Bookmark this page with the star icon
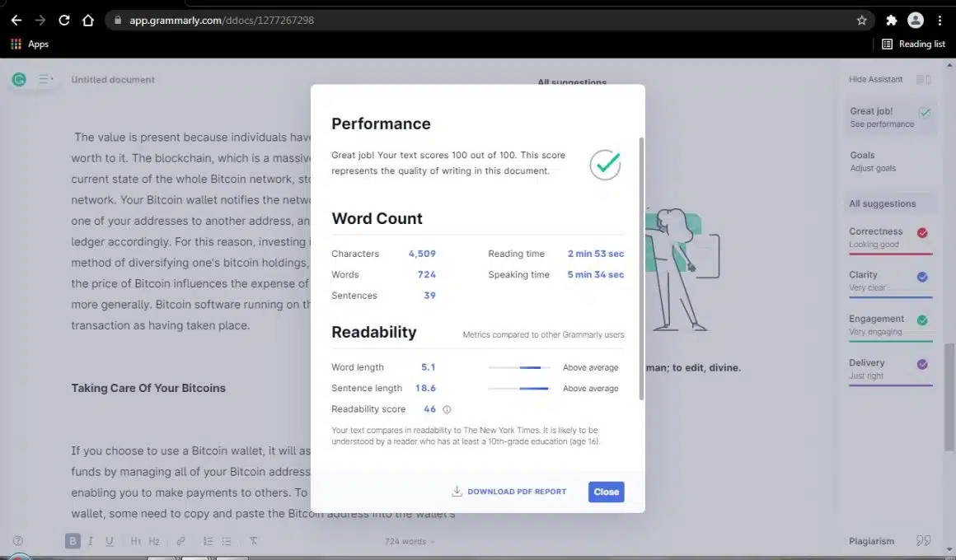Image resolution: width=956 pixels, height=560 pixels. [x=862, y=20]
